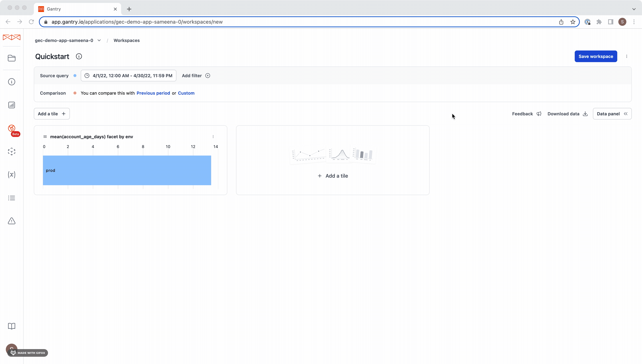This screenshot has height=364, width=642.
Task: Click the Previous period link
Action: pyautogui.click(x=153, y=93)
